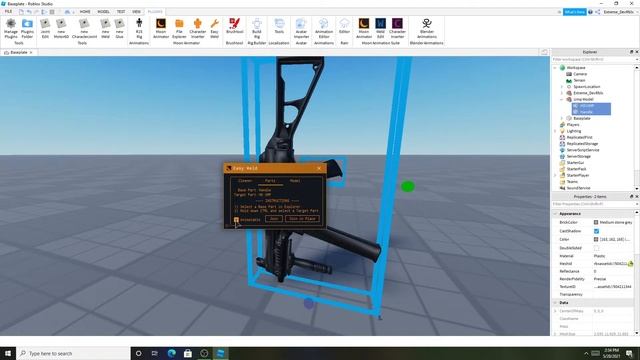Open the FILE menu
The height and width of the screenshot is (360, 640).
(x=8, y=11)
